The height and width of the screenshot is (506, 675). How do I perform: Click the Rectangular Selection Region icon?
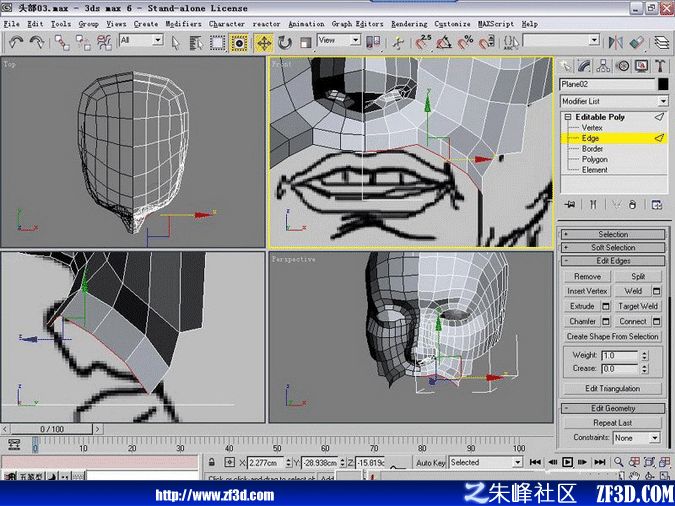(x=217, y=43)
